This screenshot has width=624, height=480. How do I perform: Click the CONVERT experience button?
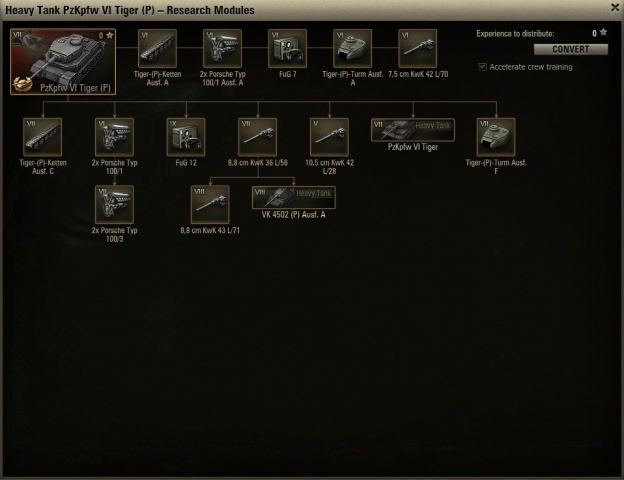(x=571, y=49)
